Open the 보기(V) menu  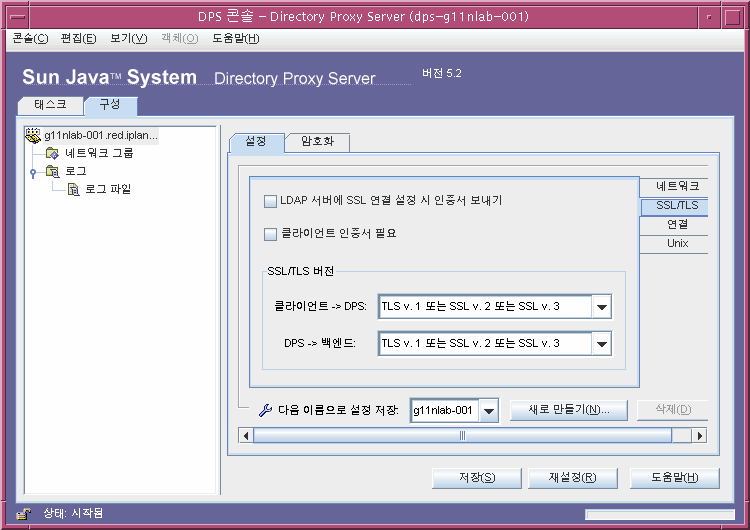click(x=128, y=39)
